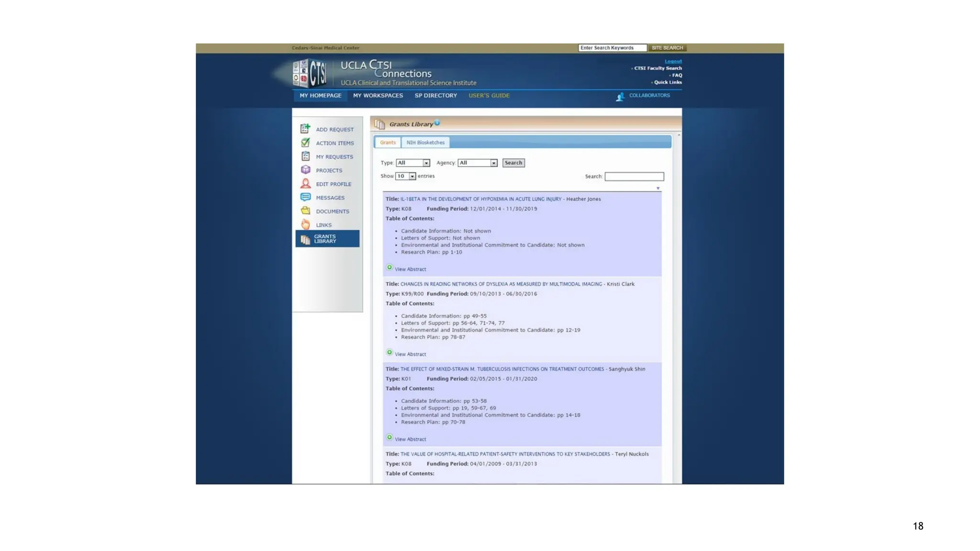Open the Documents folder icon
The width and height of the screenshot is (980, 551).
pos(305,211)
